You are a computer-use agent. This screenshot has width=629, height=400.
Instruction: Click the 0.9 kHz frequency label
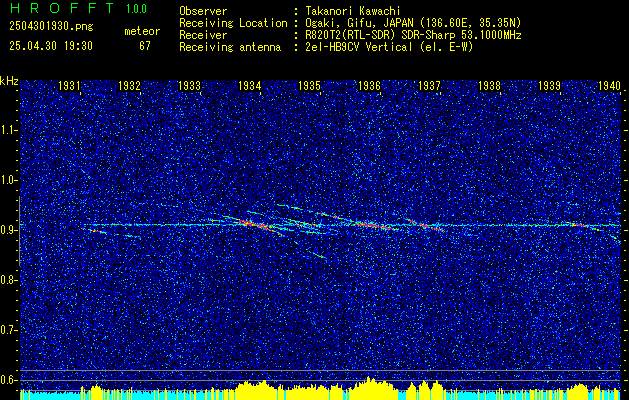[x=9, y=230]
